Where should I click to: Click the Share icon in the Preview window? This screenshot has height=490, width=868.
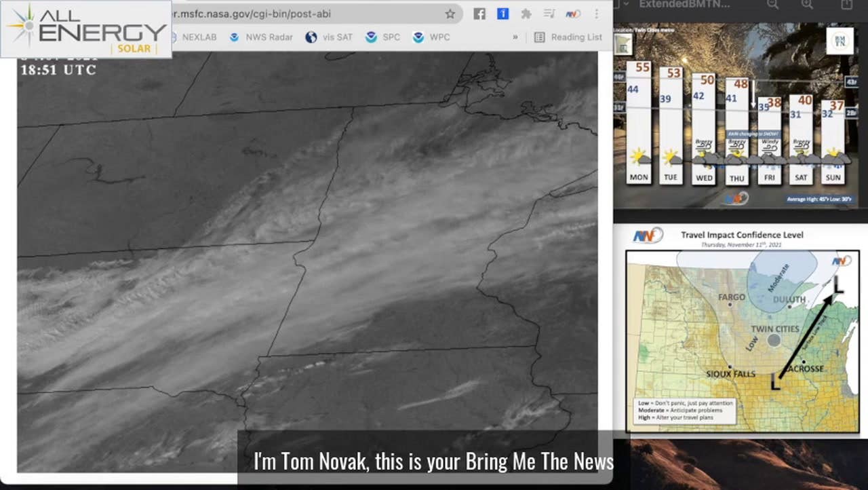click(846, 4)
